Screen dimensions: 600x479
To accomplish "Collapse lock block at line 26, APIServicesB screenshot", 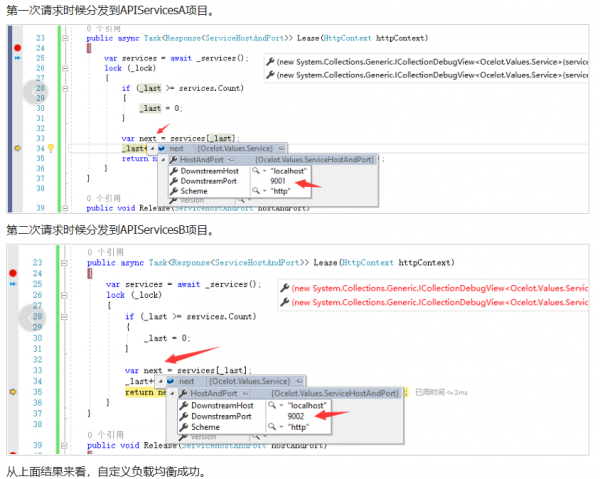I will tap(64, 295).
